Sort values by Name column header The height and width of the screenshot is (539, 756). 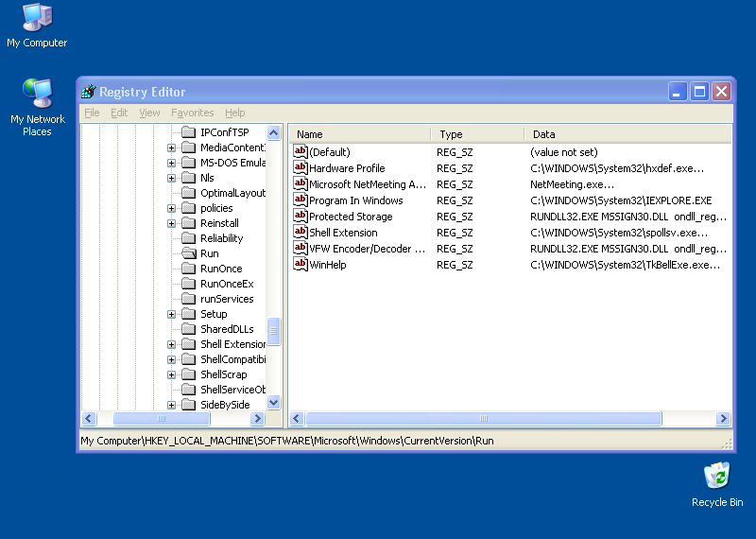(x=360, y=134)
